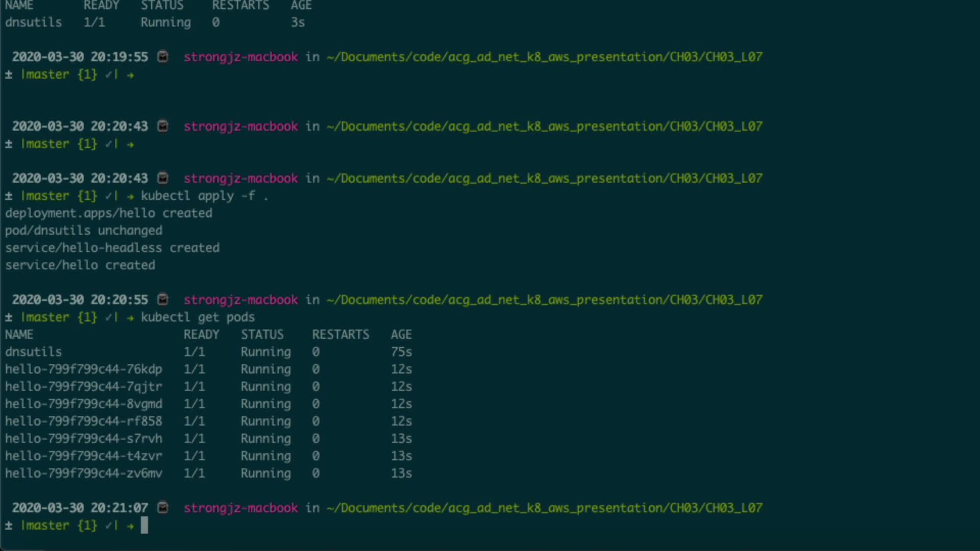Click the 'kubectl apply -f .' command text

tap(204, 196)
